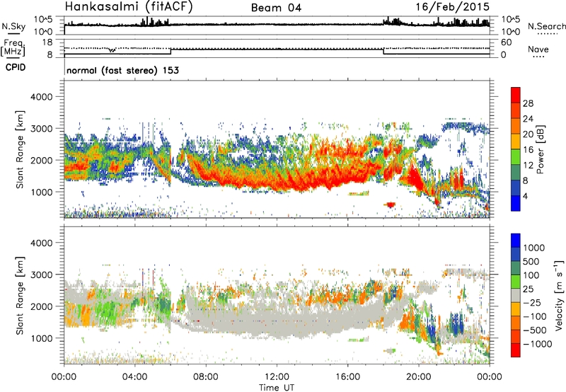The image size is (566, 392).
Task: Click the '04:00' time axis tick label
Action: [x=134, y=377]
